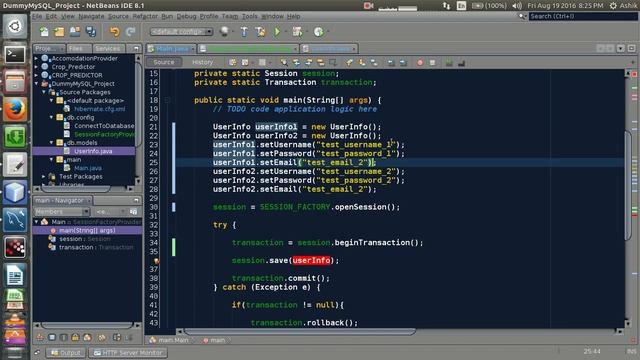Switch to the History view button
The height and width of the screenshot is (360, 640).
click(x=202, y=62)
